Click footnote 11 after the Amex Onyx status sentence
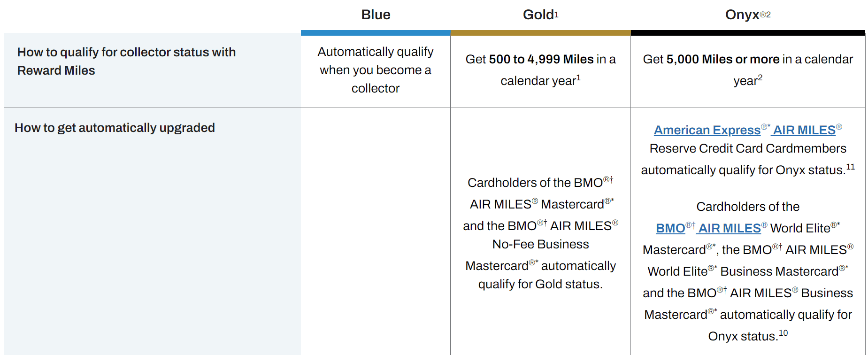Viewport: 868px width, 355px height. point(851,167)
